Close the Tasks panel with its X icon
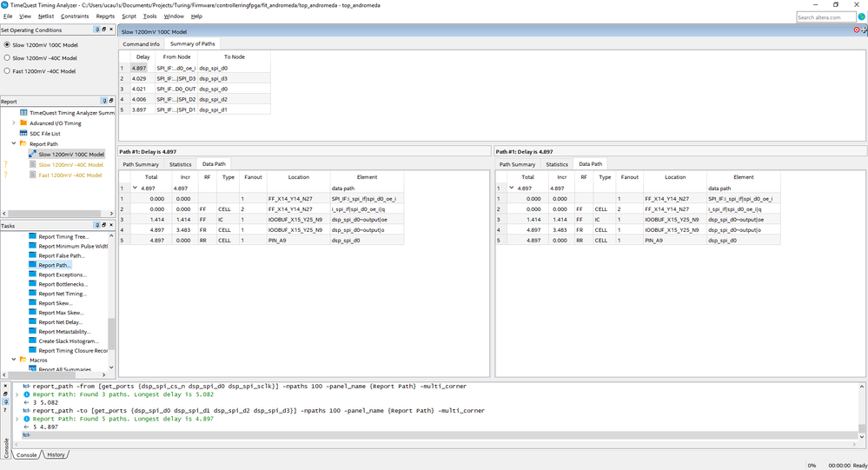This screenshot has width=868, height=470. point(113,226)
